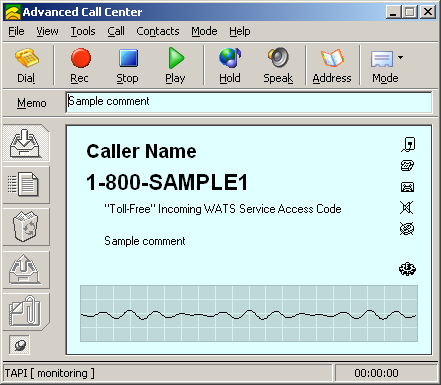Stop playback with the blue Stop button
441x385 pixels.
click(128, 65)
